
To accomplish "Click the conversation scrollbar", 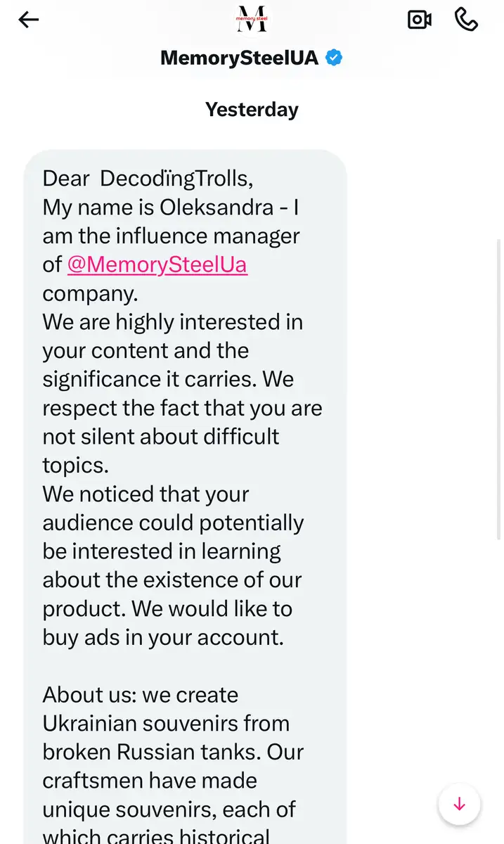I will pos(499,387).
